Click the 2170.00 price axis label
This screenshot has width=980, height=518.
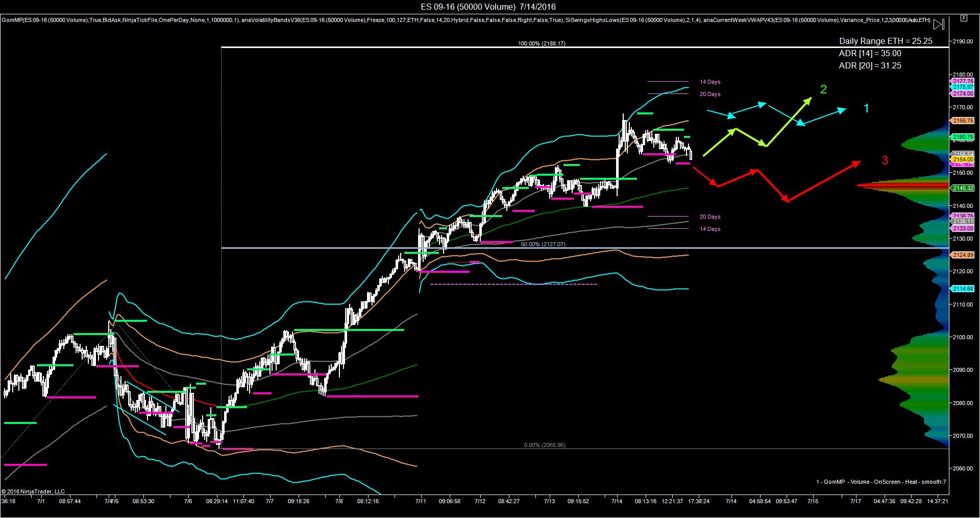(963, 107)
